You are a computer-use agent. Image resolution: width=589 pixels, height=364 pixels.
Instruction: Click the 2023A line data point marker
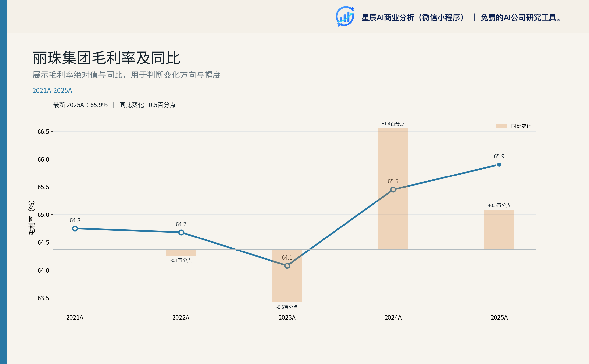point(287,266)
